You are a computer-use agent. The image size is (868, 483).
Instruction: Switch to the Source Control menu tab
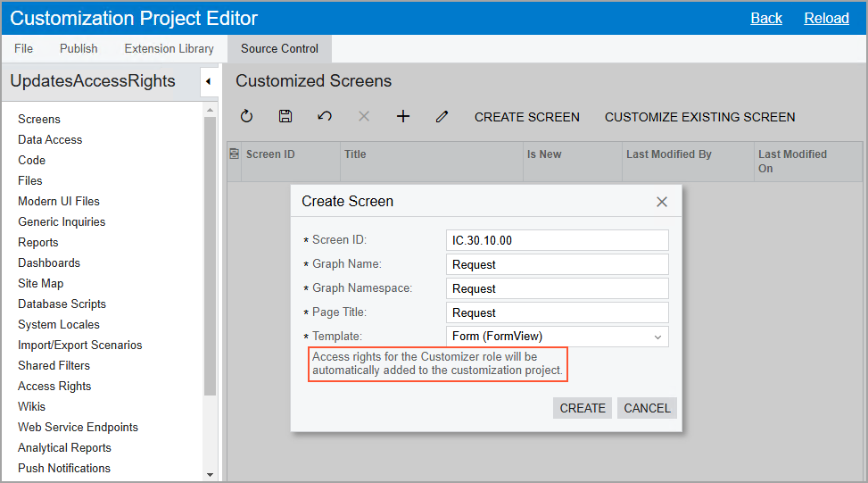pyautogui.click(x=279, y=49)
